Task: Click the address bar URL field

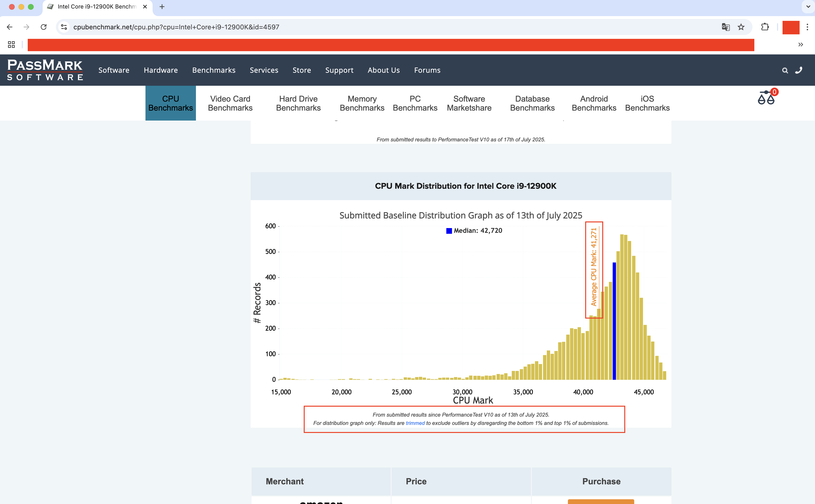Action: click(x=367, y=27)
